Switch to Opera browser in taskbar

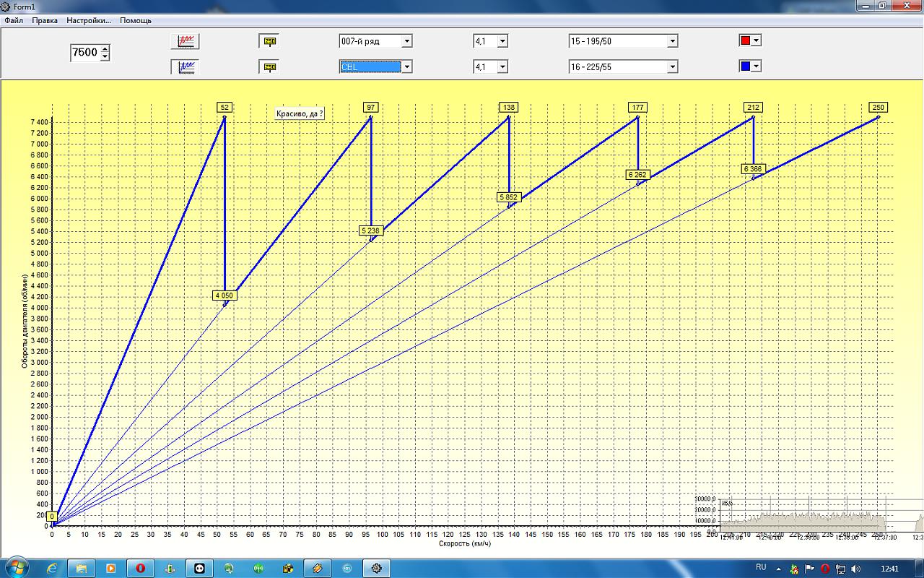pyautogui.click(x=141, y=568)
